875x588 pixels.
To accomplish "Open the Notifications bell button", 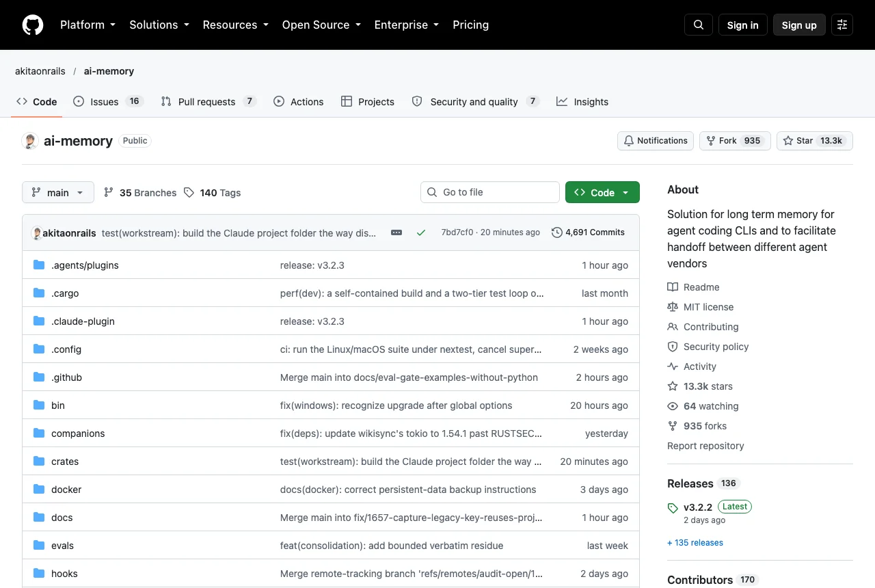I will pyautogui.click(x=656, y=141).
